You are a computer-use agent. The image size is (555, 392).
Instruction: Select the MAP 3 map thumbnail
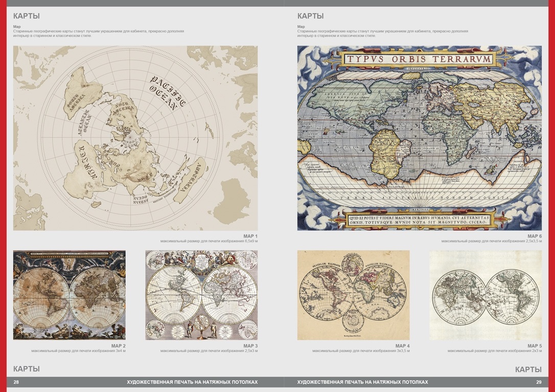(201, 295)
